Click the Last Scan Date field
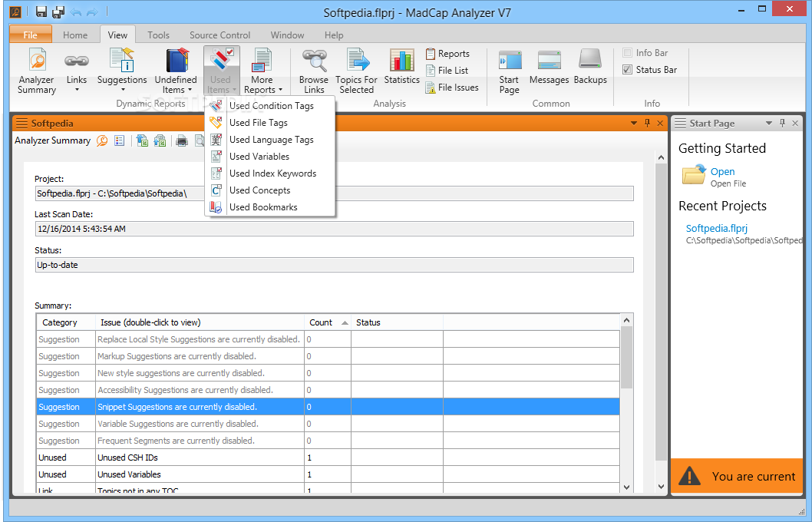The height and width of the screenshot is (522, 812). click(x=334, y=229)
